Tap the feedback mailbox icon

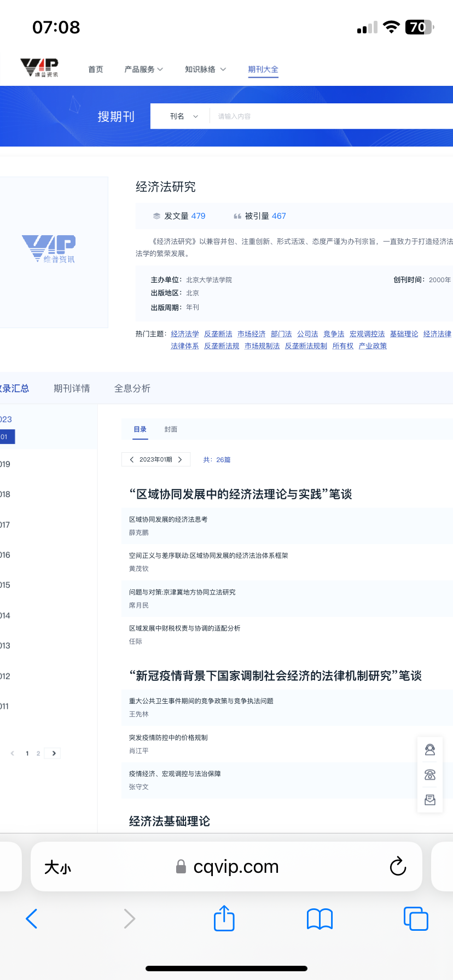click(x=430, y=800)
